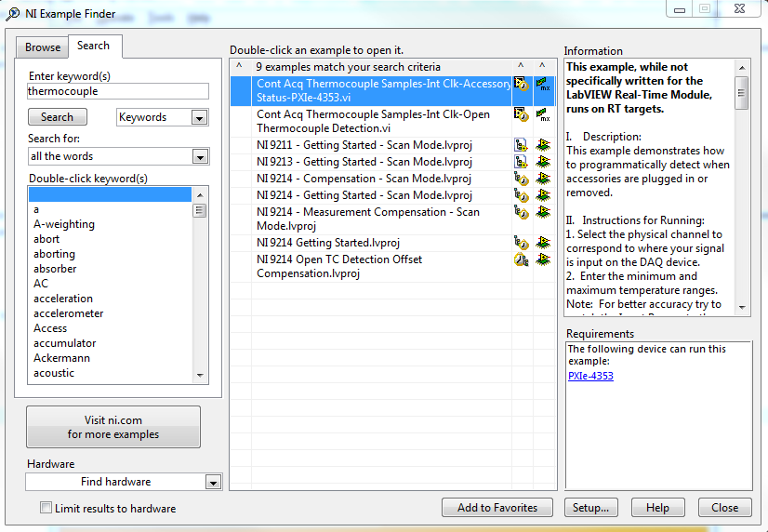768x532 pixels.
Task: Click hardware chip icon for NI 9214 Compensation row
Action: [x=543, y=179]
